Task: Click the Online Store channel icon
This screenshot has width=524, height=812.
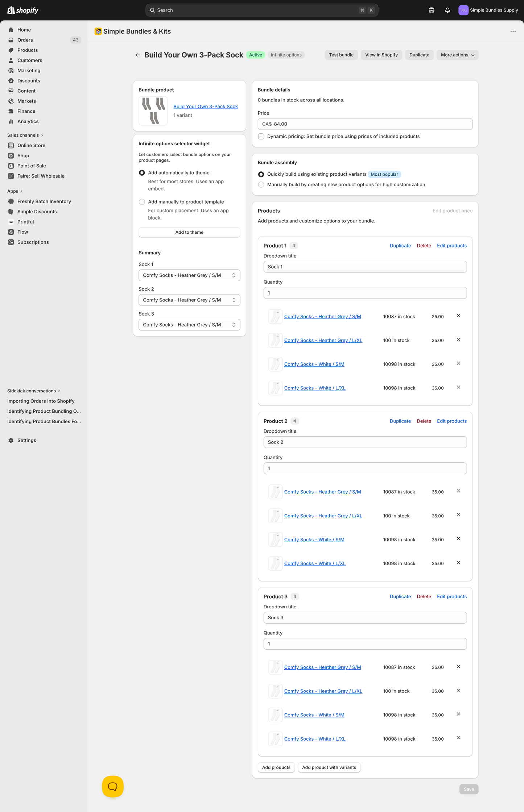Action: [11, 145]
